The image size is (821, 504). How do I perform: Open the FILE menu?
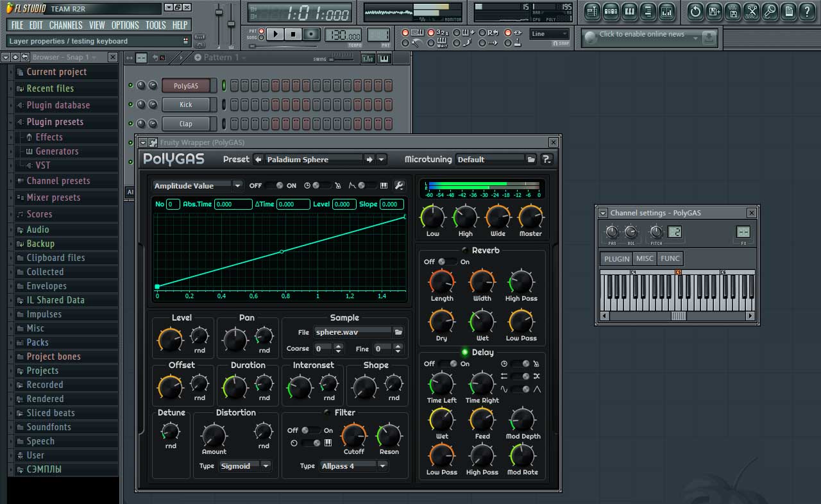17,25
